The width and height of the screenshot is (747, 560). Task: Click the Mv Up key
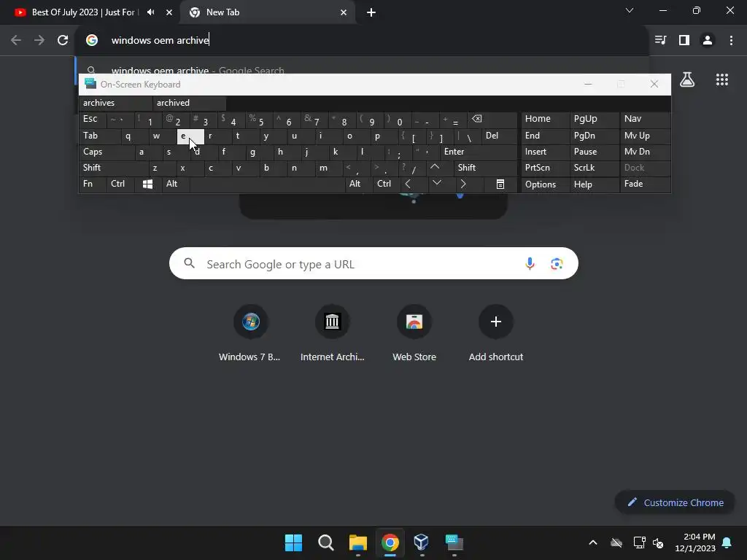tap(646, 136)
